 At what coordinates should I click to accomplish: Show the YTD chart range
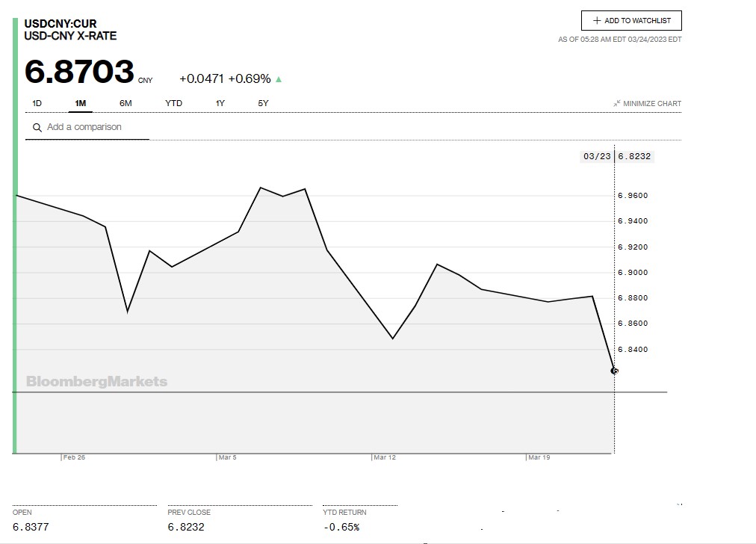pyautogui.click(x=173, y=103)
